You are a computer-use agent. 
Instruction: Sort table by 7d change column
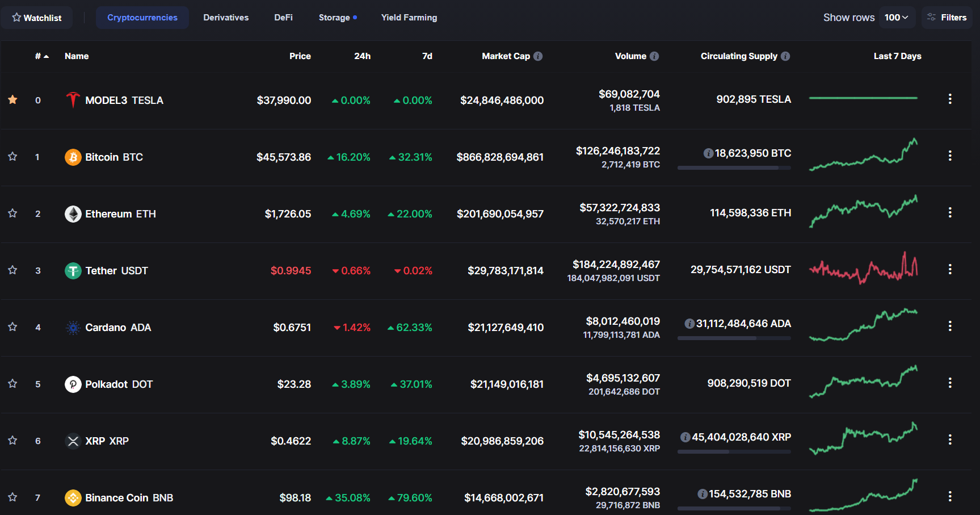click(427, 56)
